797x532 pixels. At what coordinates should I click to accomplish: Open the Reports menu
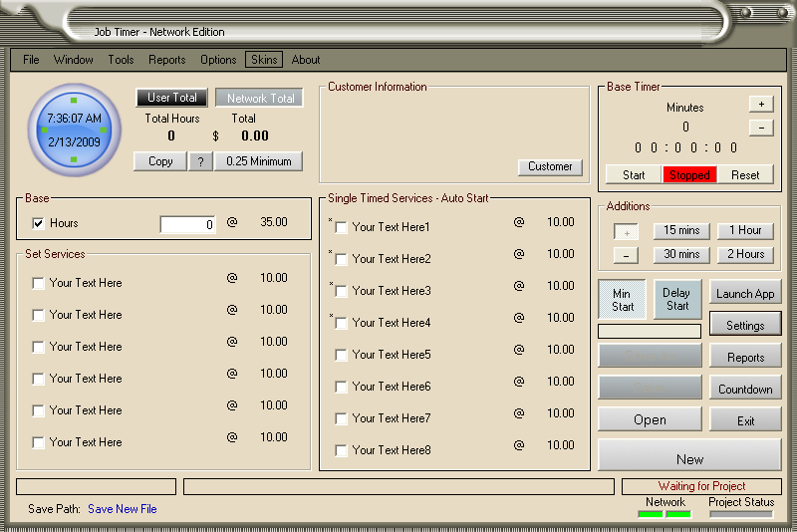pos(166,60)
